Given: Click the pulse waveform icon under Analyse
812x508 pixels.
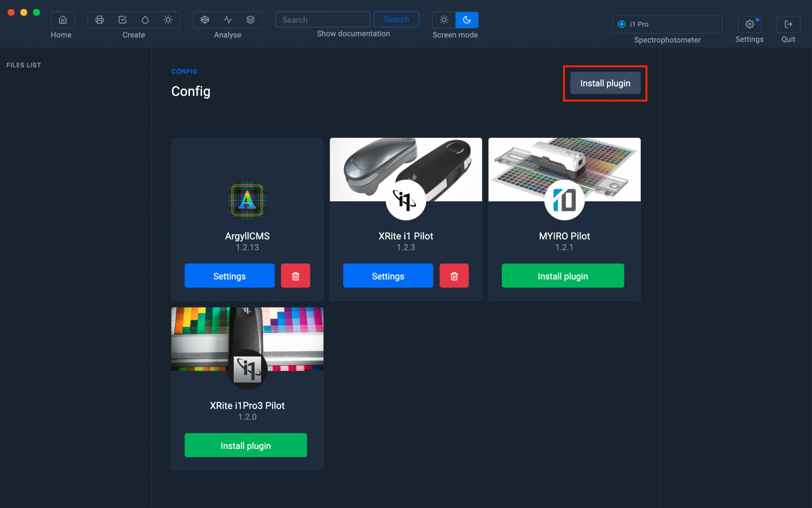Looking at the screenshot, I should [x=228, y=20].
